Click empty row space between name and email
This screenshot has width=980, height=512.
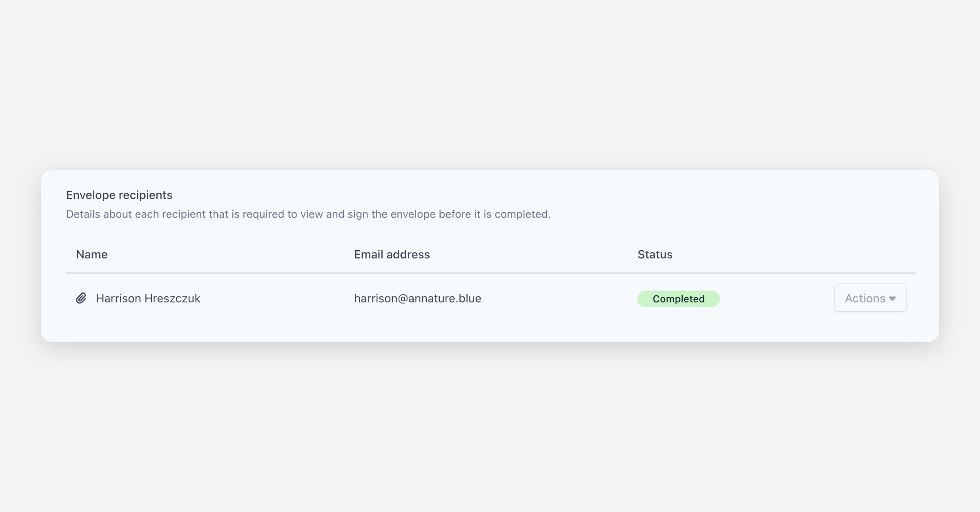coord(278,298)
